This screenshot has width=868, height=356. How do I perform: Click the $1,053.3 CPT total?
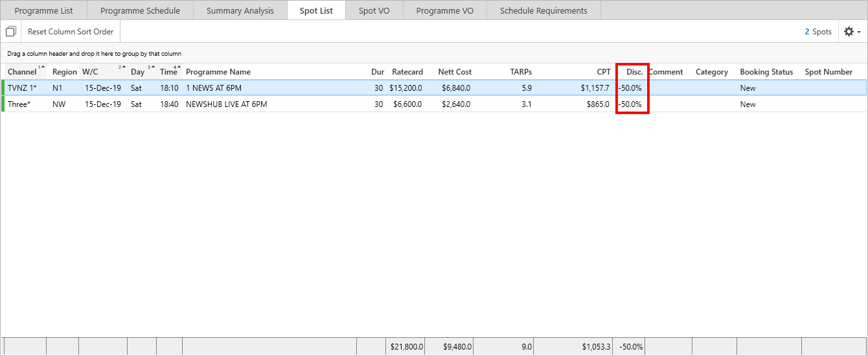(596, 347)
